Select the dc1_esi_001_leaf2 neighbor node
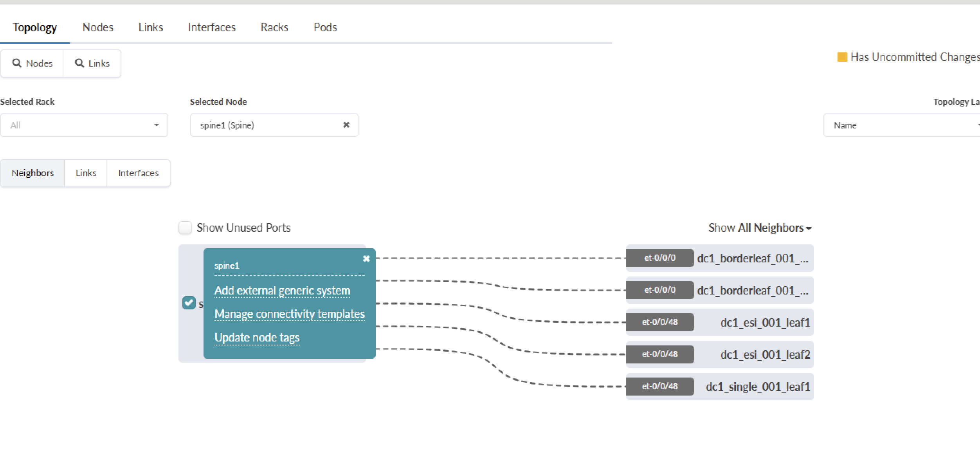The image size is (980, 459). 765,354
